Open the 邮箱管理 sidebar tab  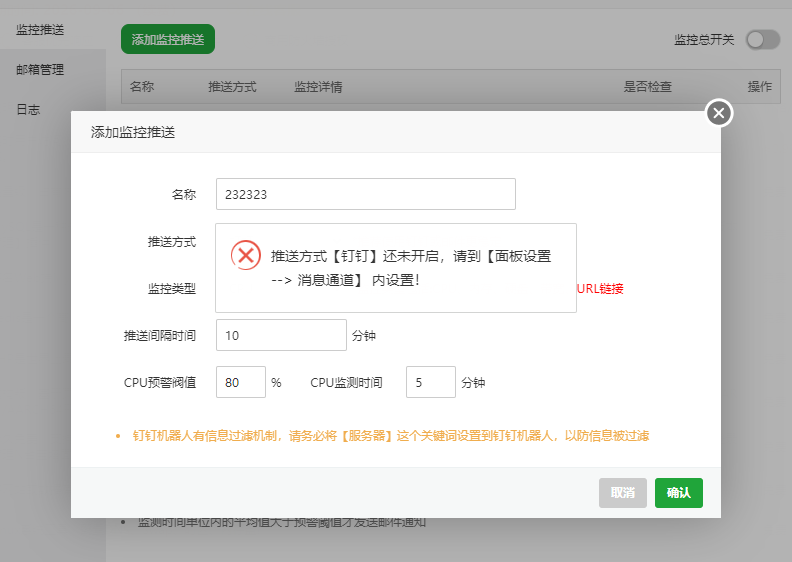[40, 70]
